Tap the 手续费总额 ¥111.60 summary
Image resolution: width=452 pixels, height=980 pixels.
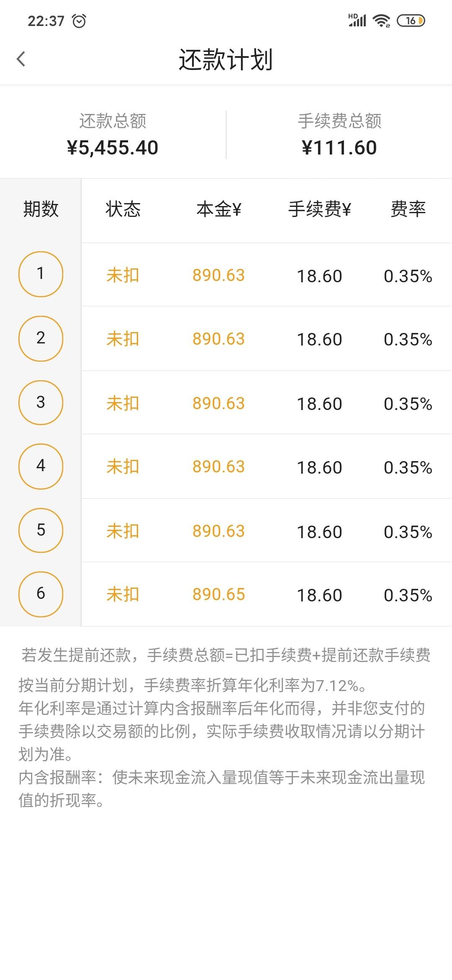click(339, 135)
